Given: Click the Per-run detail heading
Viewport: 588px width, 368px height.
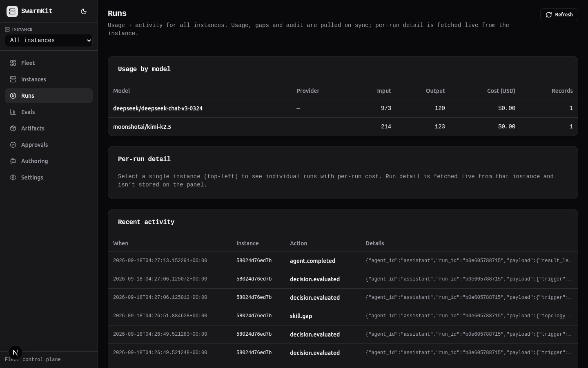Looking at the screenshot, I should coord(144,159).
